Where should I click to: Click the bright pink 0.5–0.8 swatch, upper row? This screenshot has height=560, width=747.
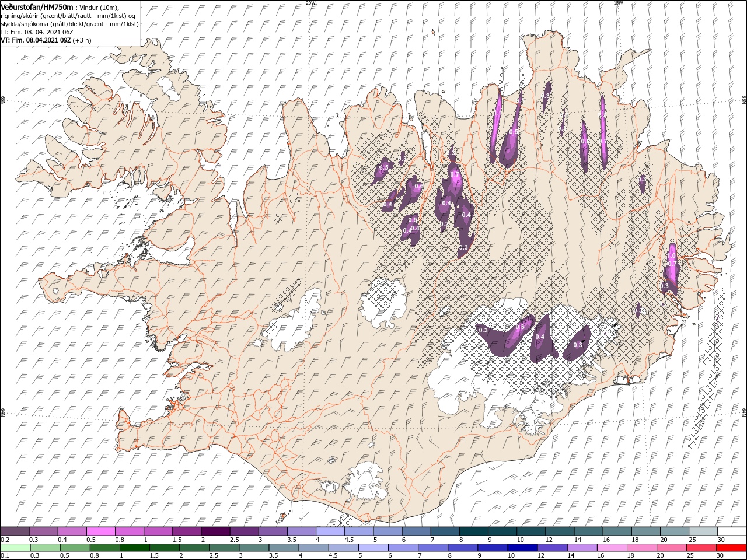coord(101,531)
